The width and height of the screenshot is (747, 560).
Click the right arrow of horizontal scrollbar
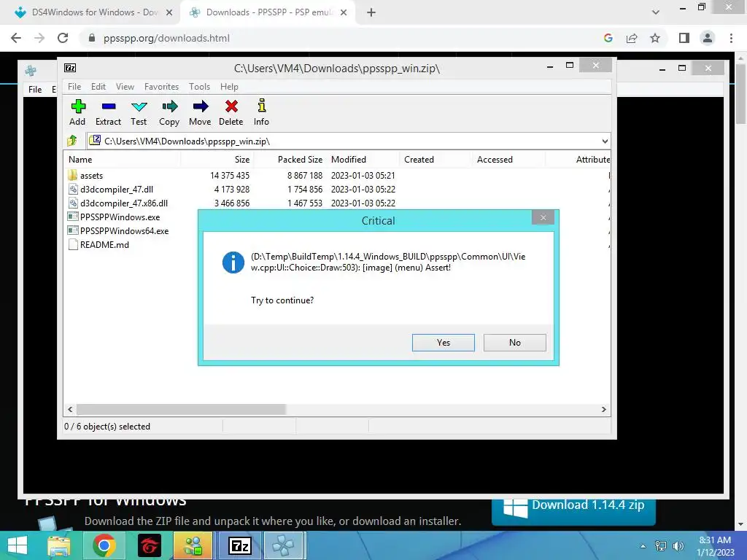point(603,409)
